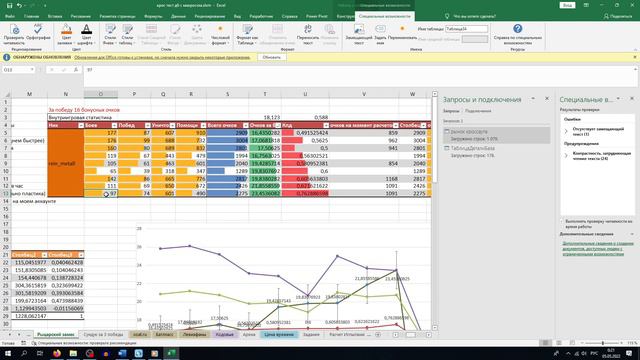Add a new sheet with the plus button
The height and width of the screenshot is (360, 640).
pos(378,335)
